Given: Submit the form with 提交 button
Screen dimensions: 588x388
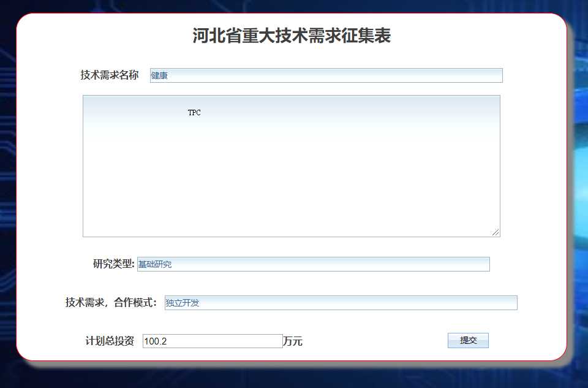Looking at the screenshot, I should tap(468, 340).
